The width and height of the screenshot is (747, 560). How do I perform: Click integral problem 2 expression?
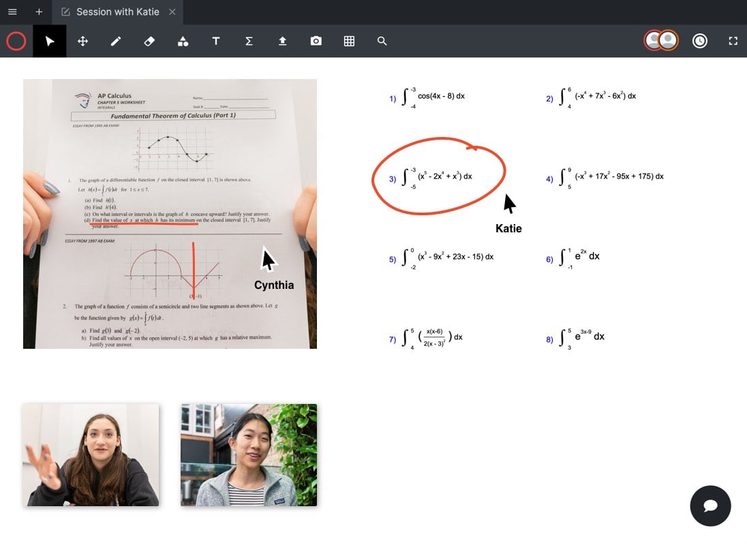tap(591, 98)
